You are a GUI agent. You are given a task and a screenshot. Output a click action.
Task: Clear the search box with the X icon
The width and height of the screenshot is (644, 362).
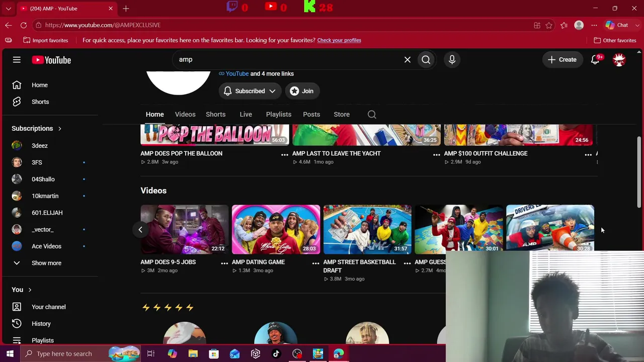pos(408,60)
